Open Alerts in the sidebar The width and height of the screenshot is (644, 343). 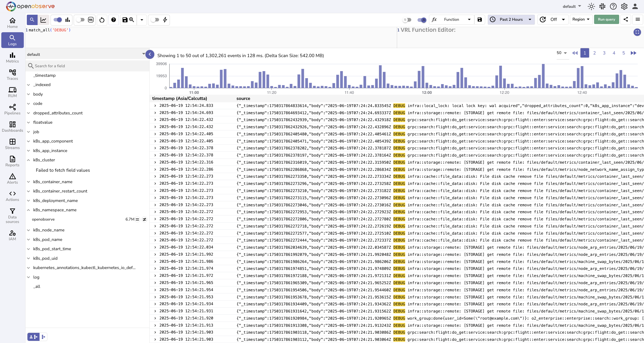[12, 178]
